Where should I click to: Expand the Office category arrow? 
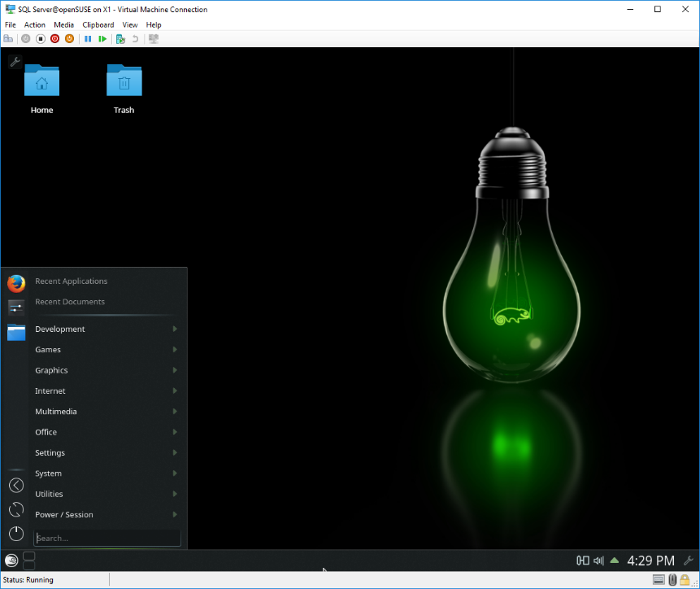coord(175,432)
